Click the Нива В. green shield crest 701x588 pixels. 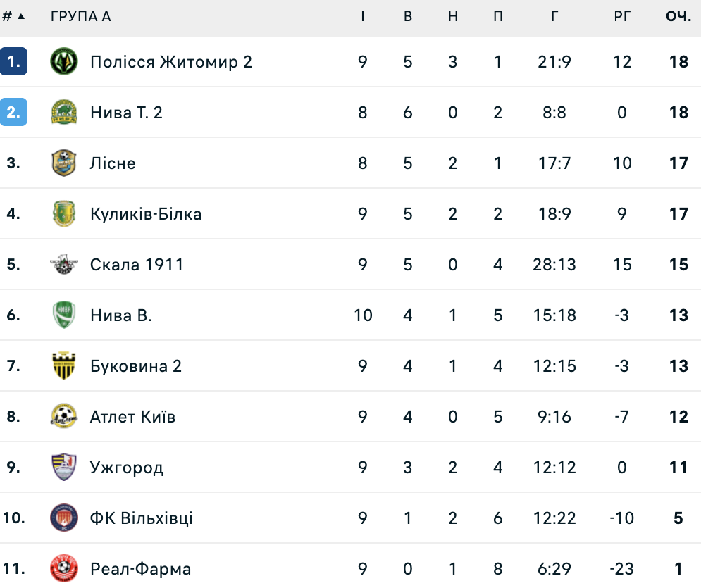tap(64, 315)
